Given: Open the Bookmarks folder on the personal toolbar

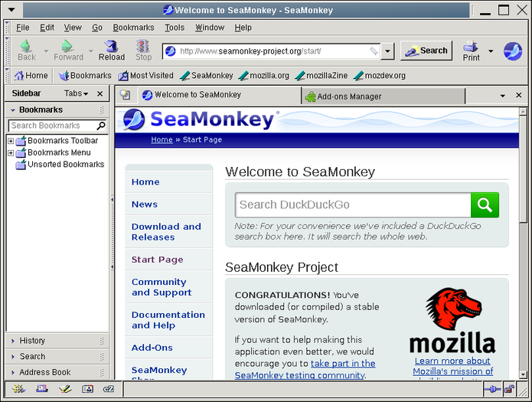Looking at the screenshot, I should (85, 75).
